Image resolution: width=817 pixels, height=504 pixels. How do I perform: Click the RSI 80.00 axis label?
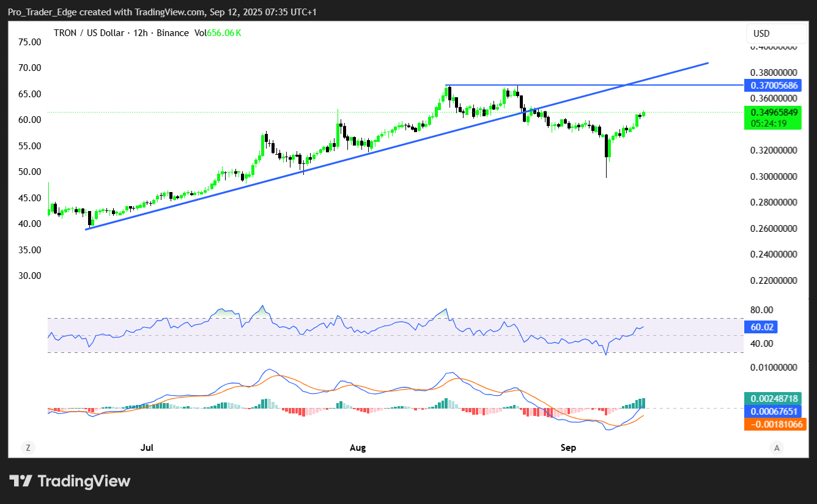point(762,310)
